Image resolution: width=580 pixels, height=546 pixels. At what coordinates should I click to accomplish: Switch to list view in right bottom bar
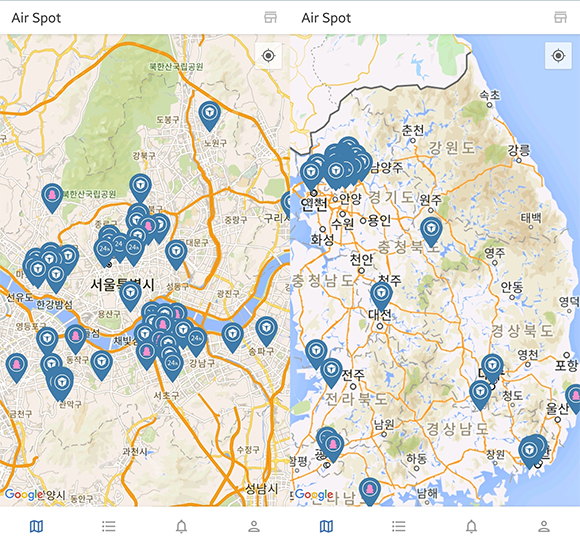pyautogui.click(x=399, y=526)
